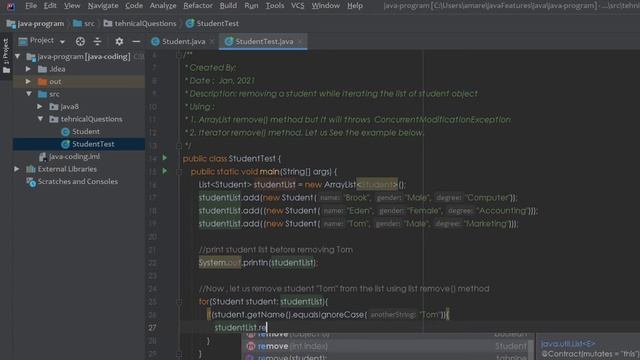Click the 'Accounting' string in code

pyautogui.click(x=503, y=211)
